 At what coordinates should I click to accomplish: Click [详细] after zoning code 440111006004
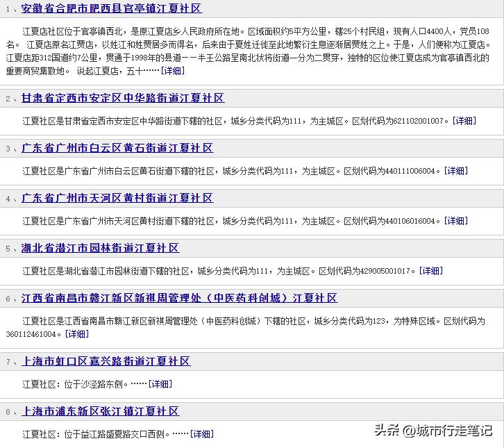click(456, 171)
